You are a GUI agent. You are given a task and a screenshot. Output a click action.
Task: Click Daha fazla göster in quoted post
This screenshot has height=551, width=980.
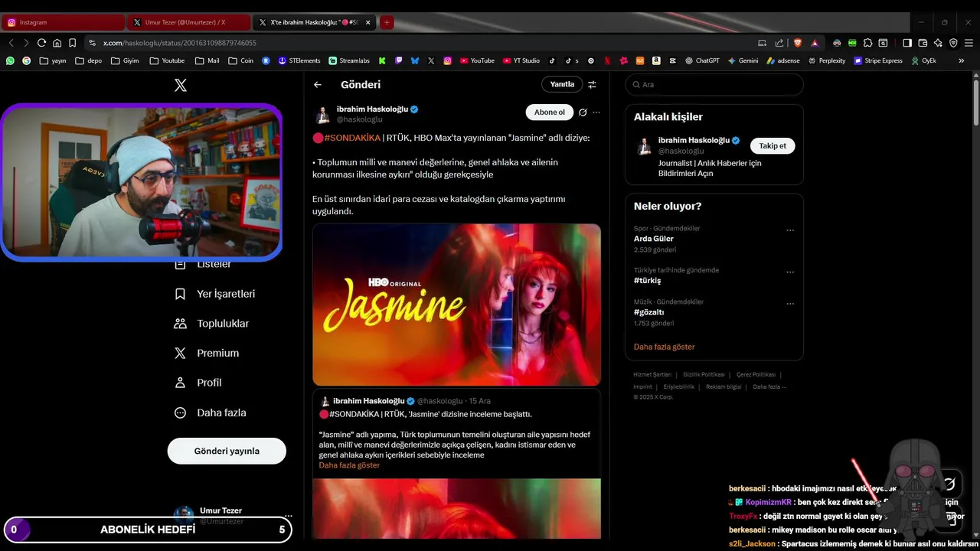click(349, 465)
